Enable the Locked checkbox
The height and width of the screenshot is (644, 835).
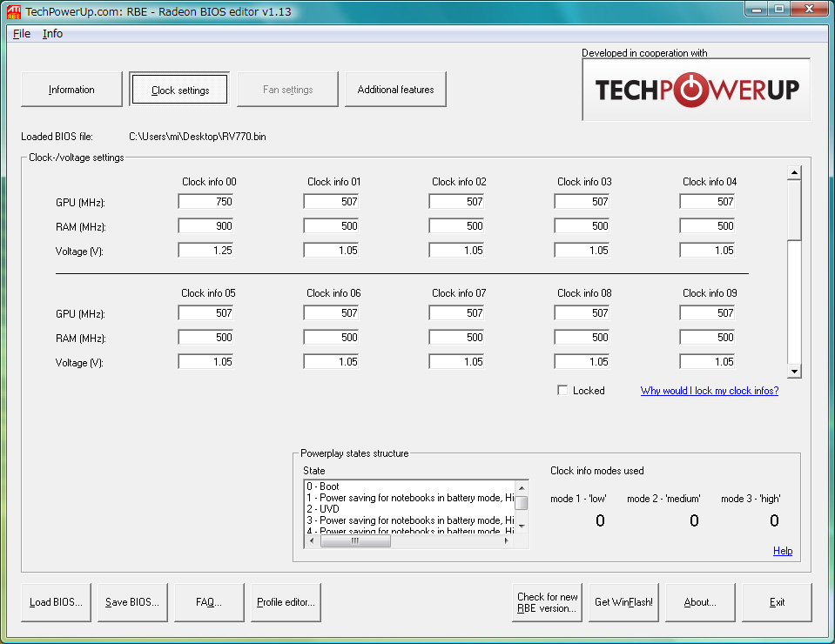coord(562,391)
